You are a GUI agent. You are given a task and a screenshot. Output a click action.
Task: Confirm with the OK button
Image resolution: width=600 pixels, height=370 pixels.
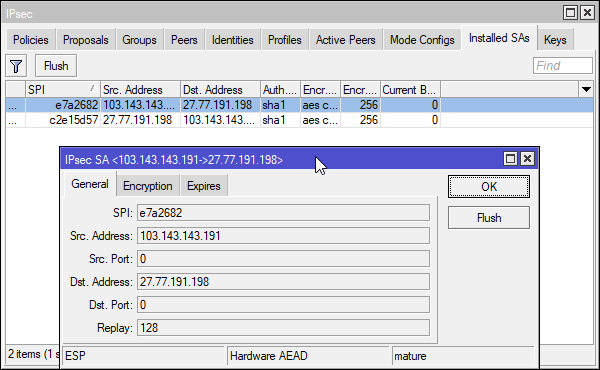(489, 187)
